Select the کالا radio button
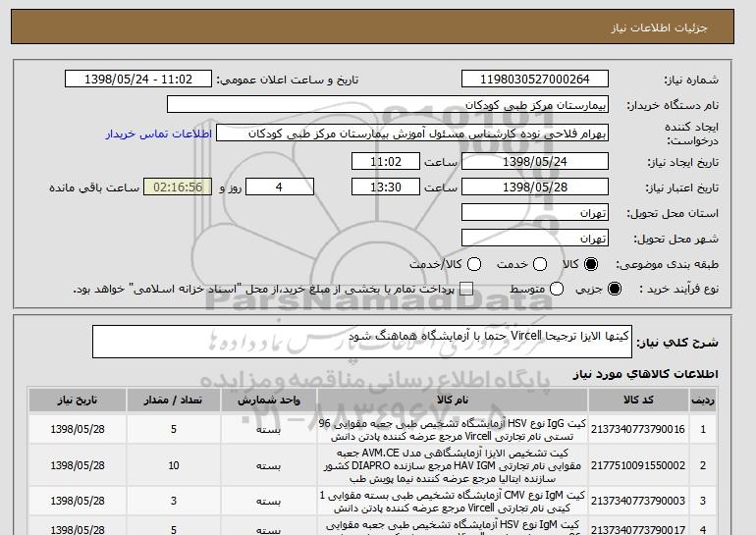This screenshot has width=756, height=535. (590, 264)
